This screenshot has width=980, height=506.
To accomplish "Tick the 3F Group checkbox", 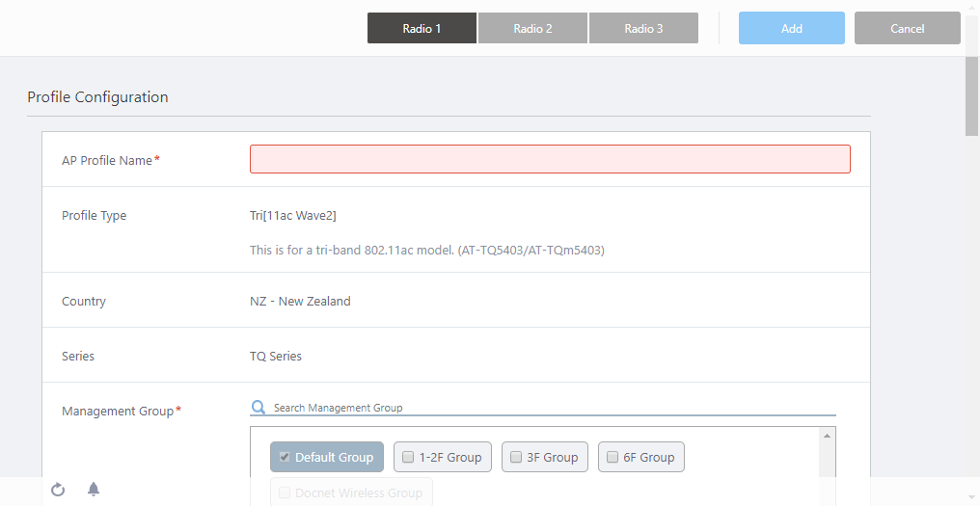I will click(x=516, y=457).
